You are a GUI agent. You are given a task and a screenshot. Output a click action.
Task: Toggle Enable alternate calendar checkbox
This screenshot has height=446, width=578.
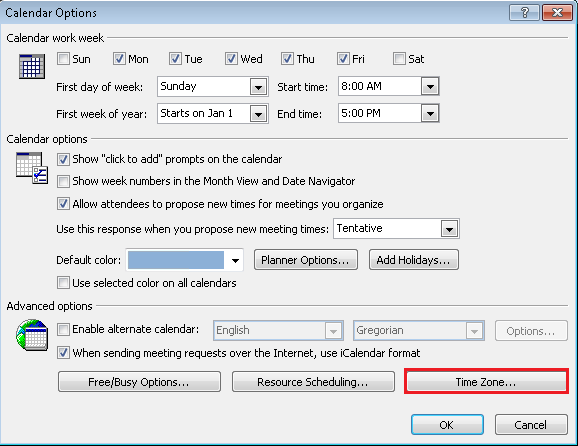pos(63,330)
